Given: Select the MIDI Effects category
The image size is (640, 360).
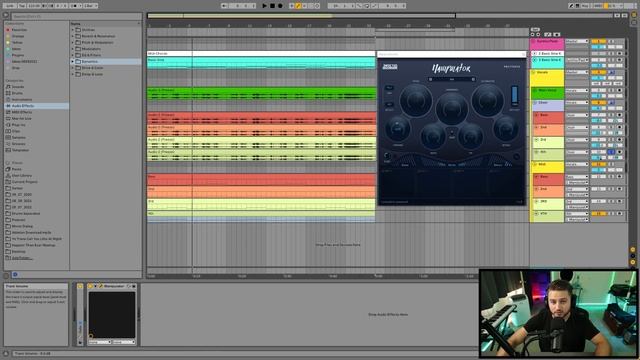Looking at the screenshot, I should [36, 112].
